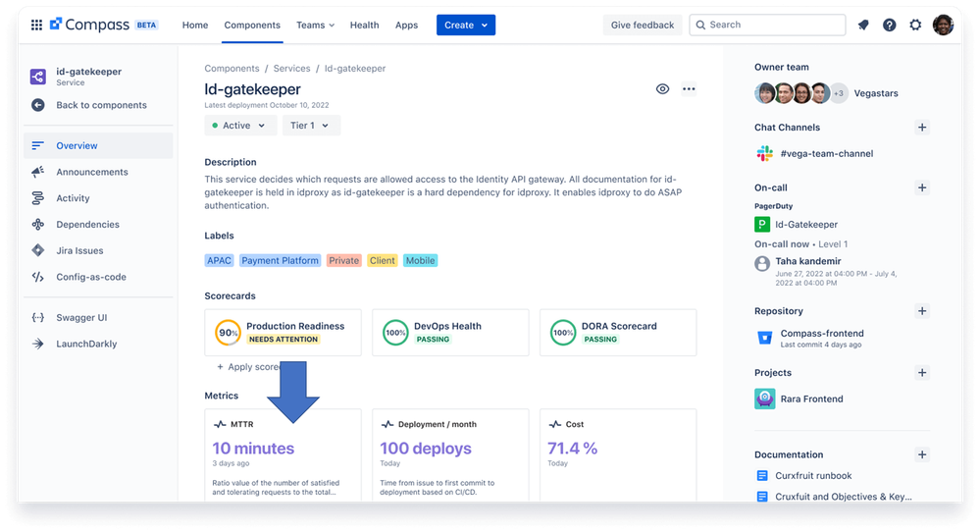This screenshot has width=980, height=532.
Task: Expand the Teams menu
Action: coord(315,25)
